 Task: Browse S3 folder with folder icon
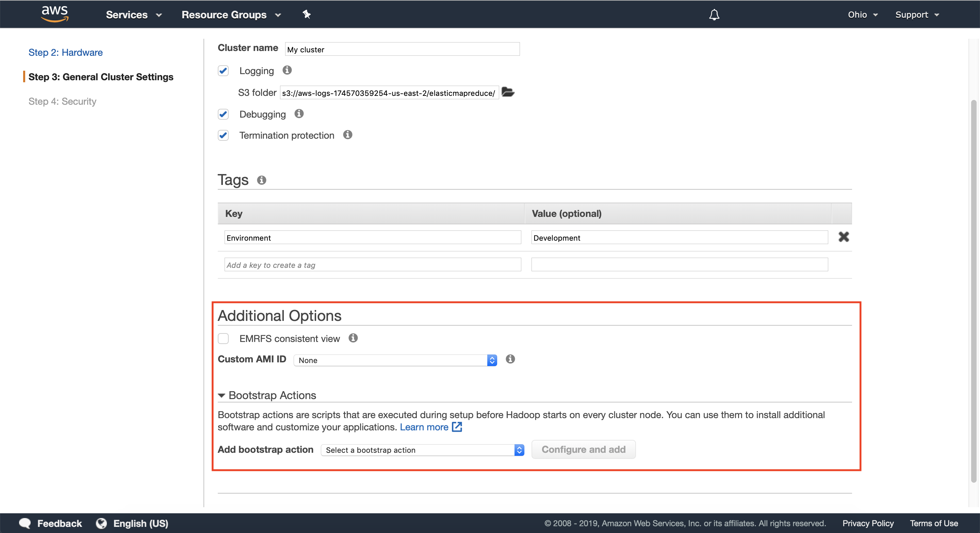click(x=508, y=92)
